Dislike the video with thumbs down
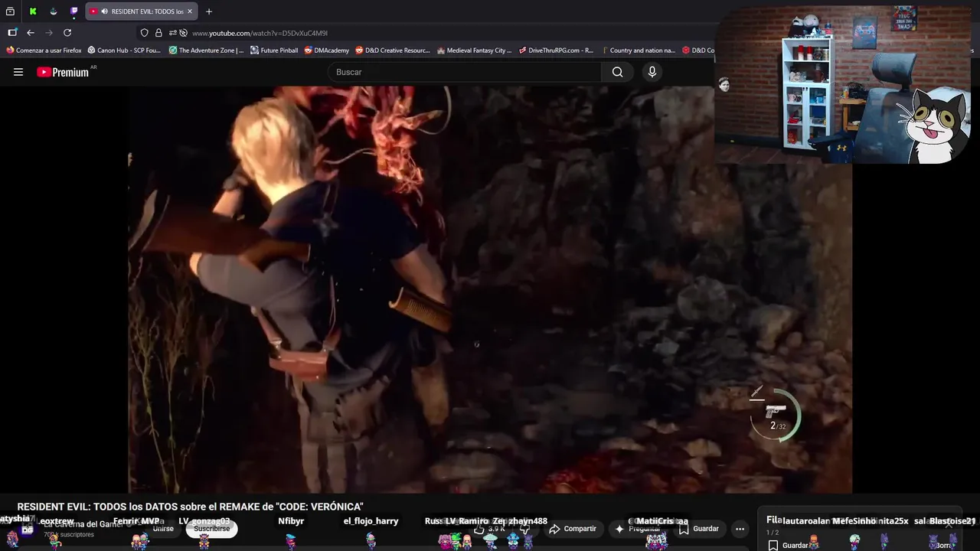The height and width of the screenshot is (551, 980). (x=525, y=529)
